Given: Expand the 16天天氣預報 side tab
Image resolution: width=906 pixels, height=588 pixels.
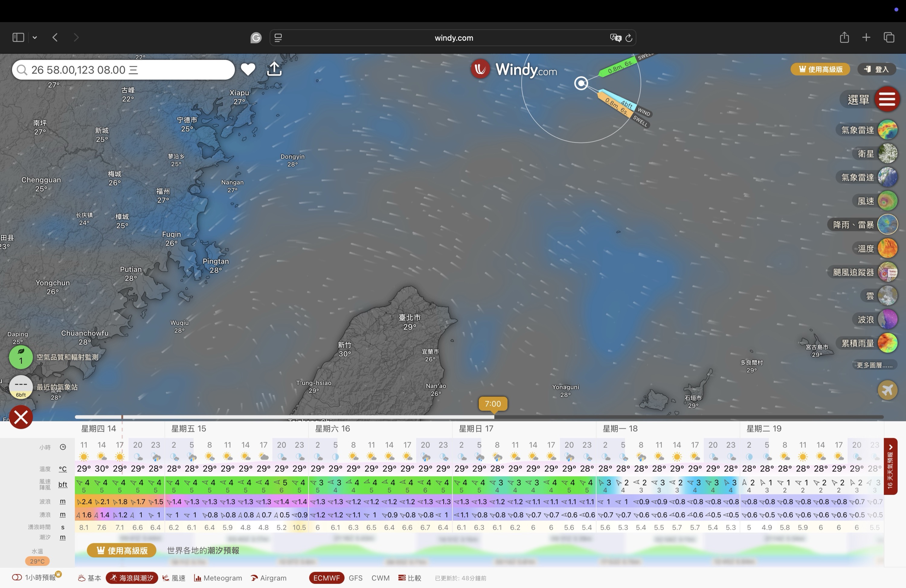Looking at the screenshot, I should (x=890, y=466).
